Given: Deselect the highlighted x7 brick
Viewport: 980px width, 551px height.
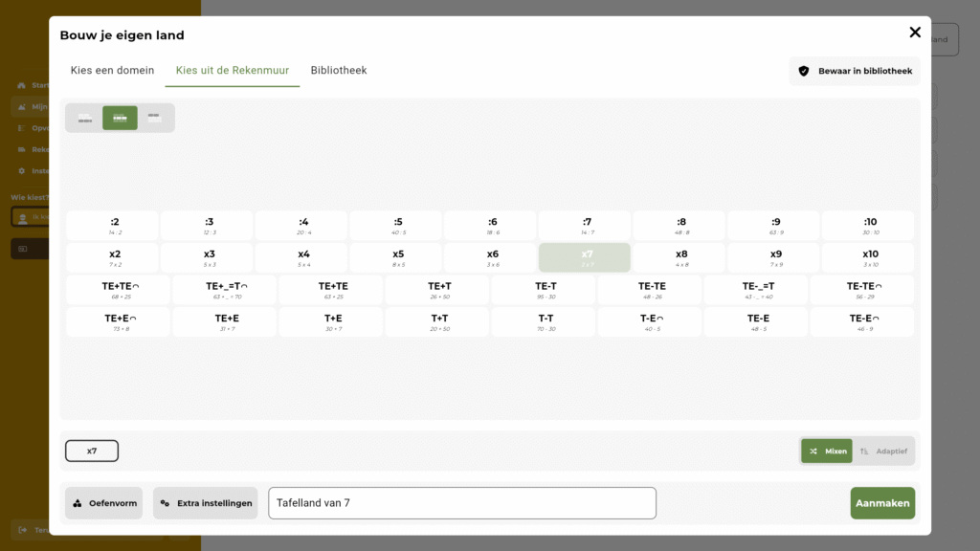Looking at the screenshot, I should pos(584,258).
